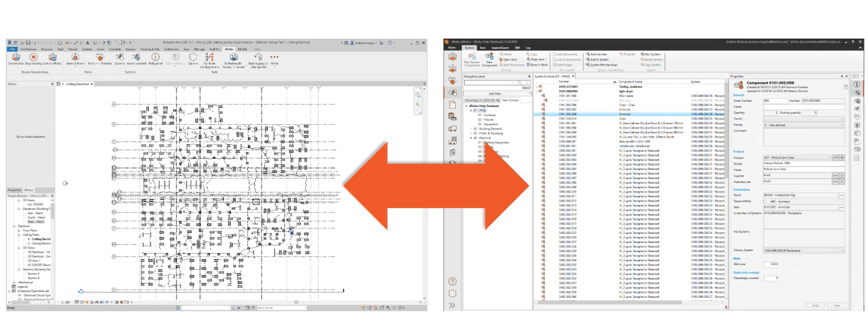This screenshot has width=868, height=329.
Task: Click the Serial Number input field
Action: [x=775, y=101]
